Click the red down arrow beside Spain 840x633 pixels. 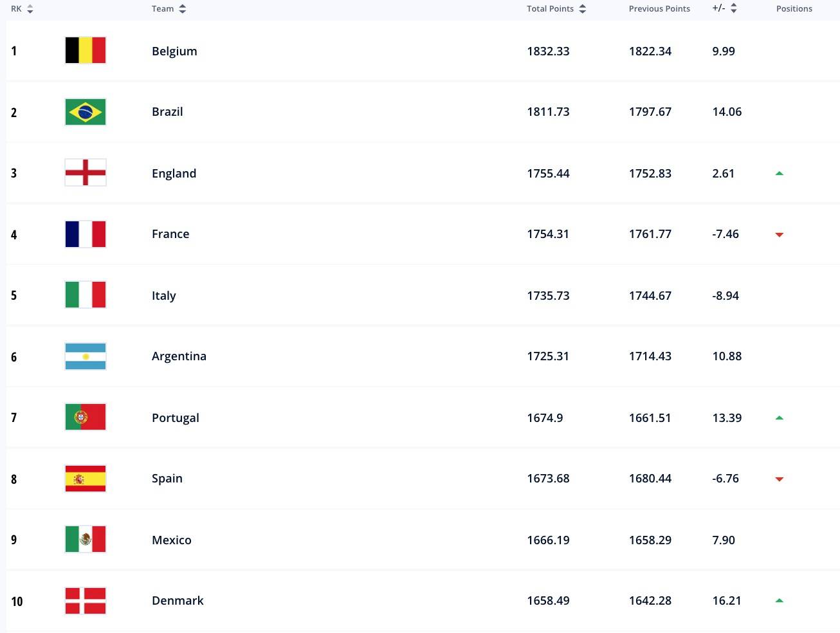[x=779, y=479]
